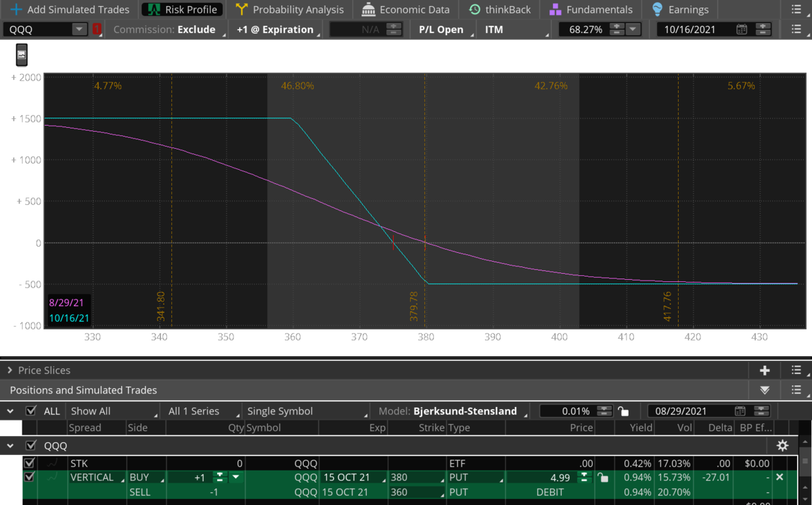The width and height of the screenshot is (812, 505).
Task: Open the Price Slices list menu icon
Action: [x=796, y=370]
